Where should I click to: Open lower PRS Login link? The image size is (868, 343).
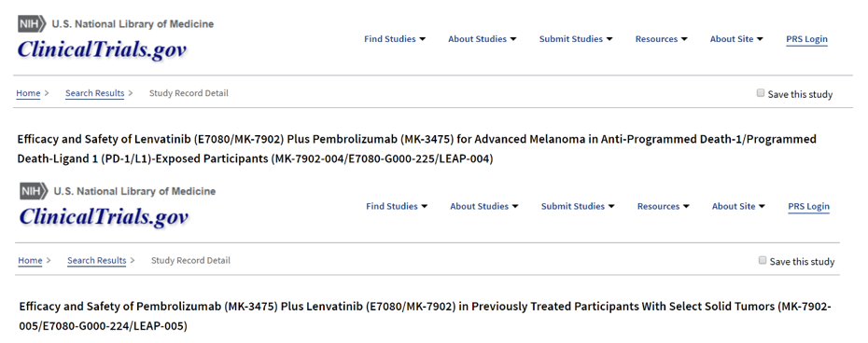pyautogui.click(x=809, y=207)
